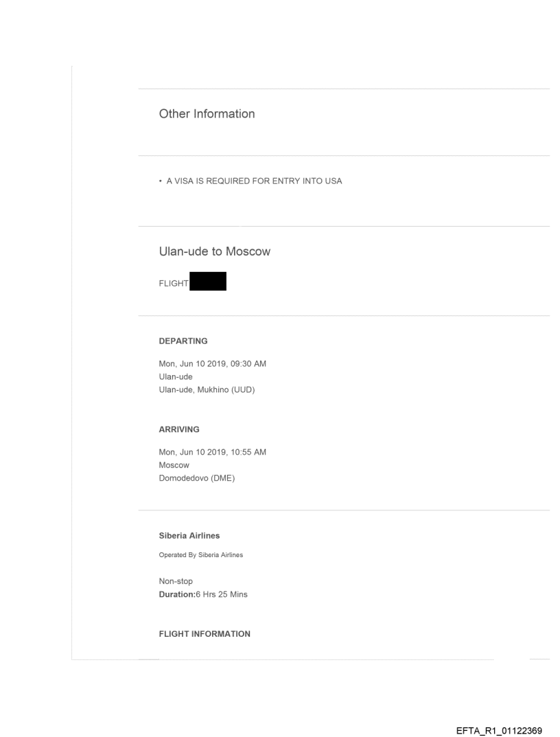Viewport: 560px width, 737px height.
Task: Click the FLIGHT INFORMATION heading
Action: click(x=205, y=634)
